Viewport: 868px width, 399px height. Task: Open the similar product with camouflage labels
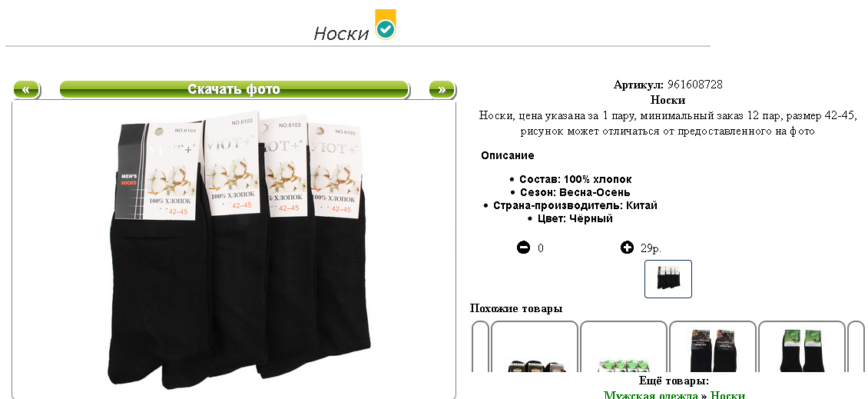click(713, 347)
